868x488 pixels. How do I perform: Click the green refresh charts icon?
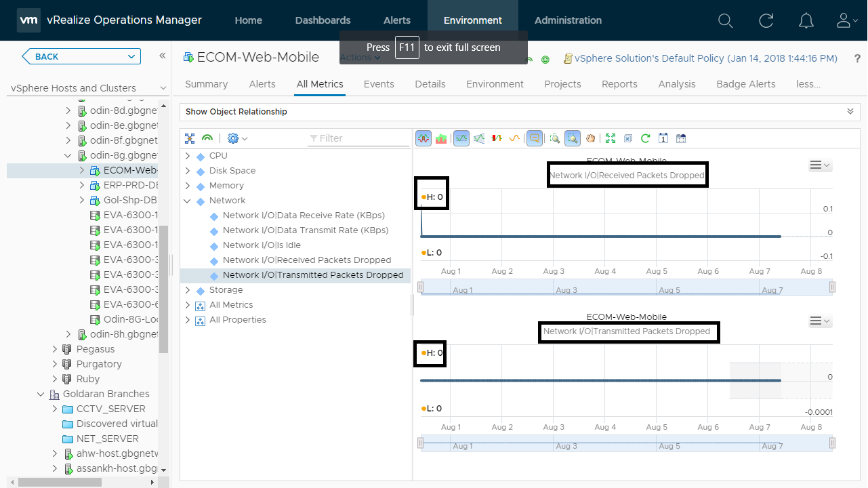tap(646, 138)
